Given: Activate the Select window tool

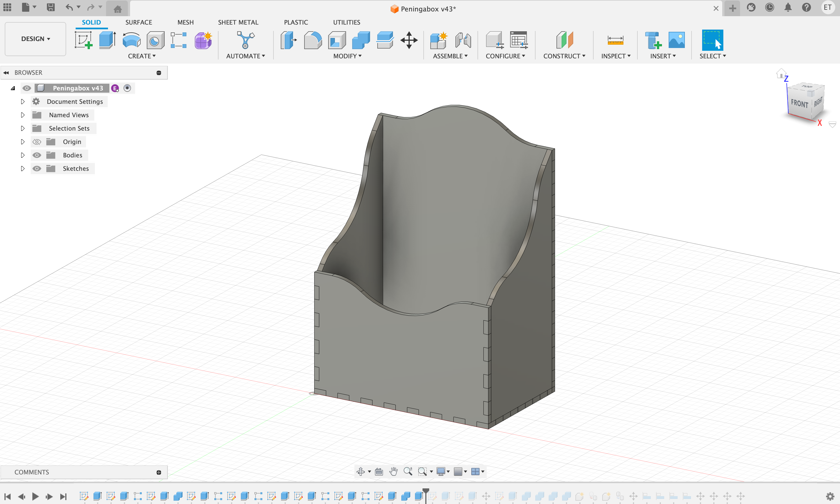Looking at the screenshot, I should tap(712, 40).
